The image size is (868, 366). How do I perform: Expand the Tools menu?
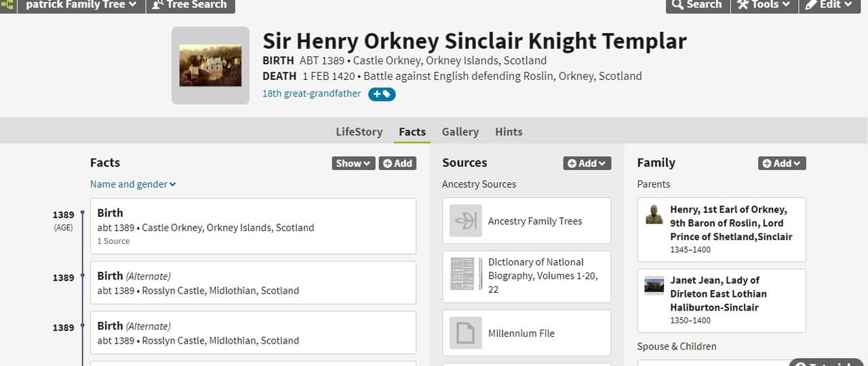pos(764,5)
